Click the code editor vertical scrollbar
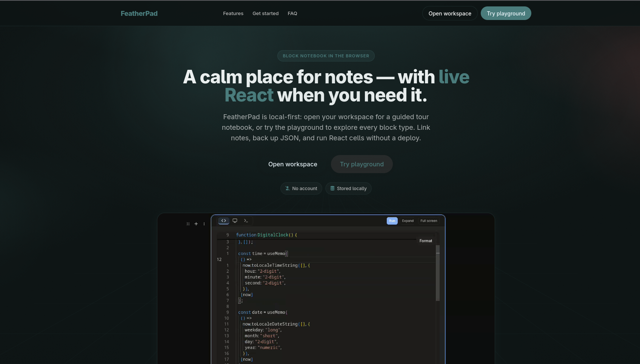The height and width of the screenshot is (364, 640). point(438,273)
